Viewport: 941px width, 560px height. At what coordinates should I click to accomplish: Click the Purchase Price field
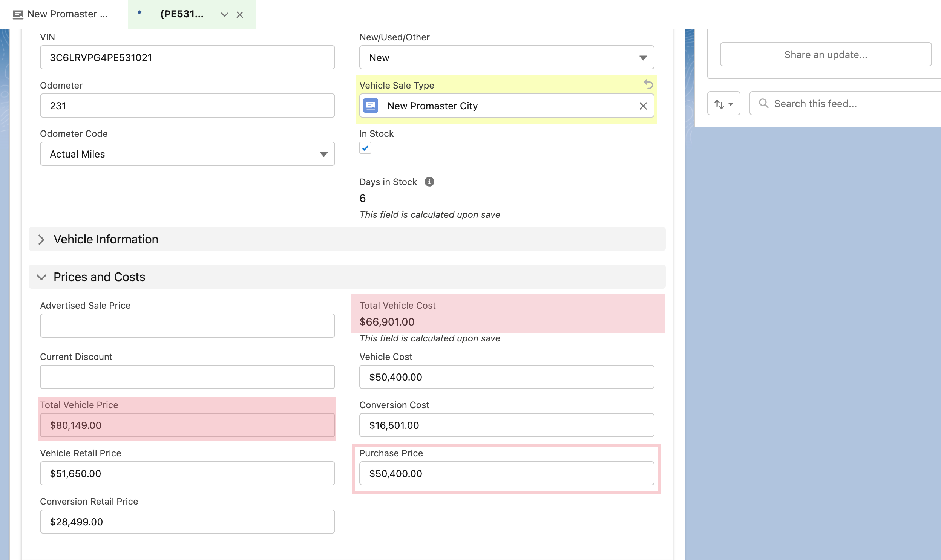tap(507, 474)
